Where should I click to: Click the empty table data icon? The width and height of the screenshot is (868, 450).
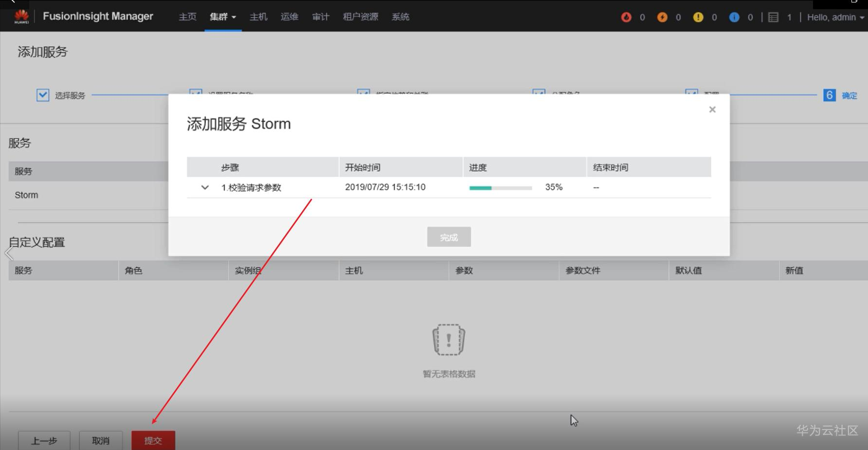(x=449, y=340)
